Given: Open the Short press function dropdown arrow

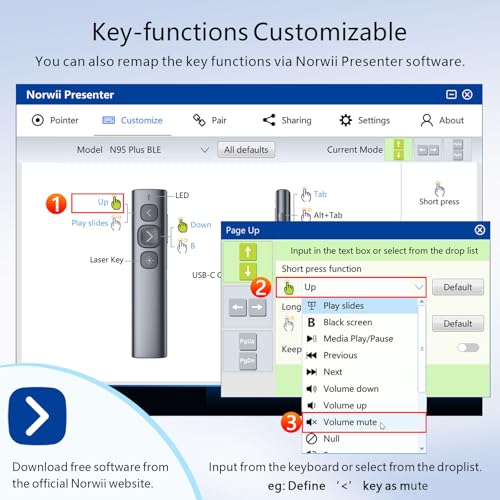Looking at the screenshot, I should (419, 287).
